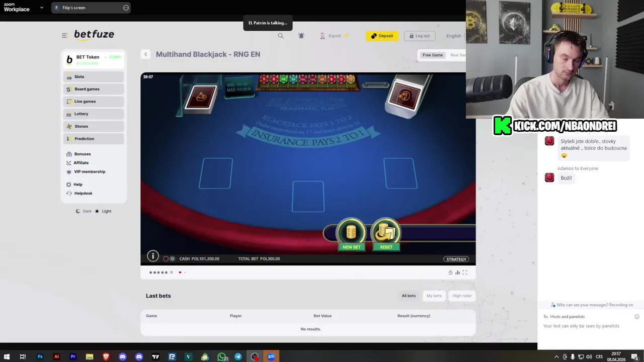Viewport: 644px width, 362px height.
Task: Open the betfuze hamburger menu
Action: click(x=64, y=35)
